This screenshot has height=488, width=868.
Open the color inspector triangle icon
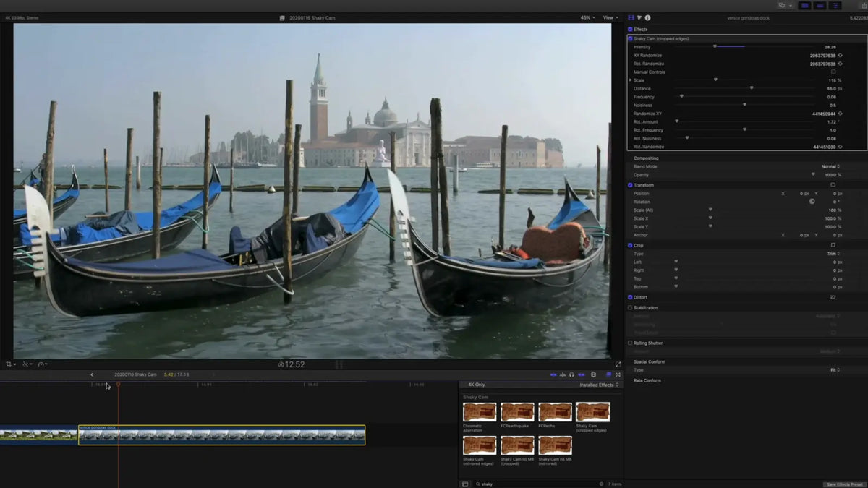639,17
